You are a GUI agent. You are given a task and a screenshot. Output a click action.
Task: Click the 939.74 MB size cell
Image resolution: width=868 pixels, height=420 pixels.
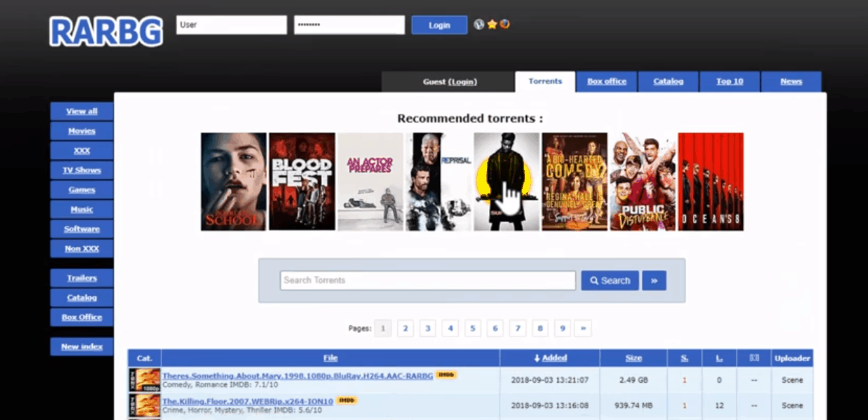point(633,406)
